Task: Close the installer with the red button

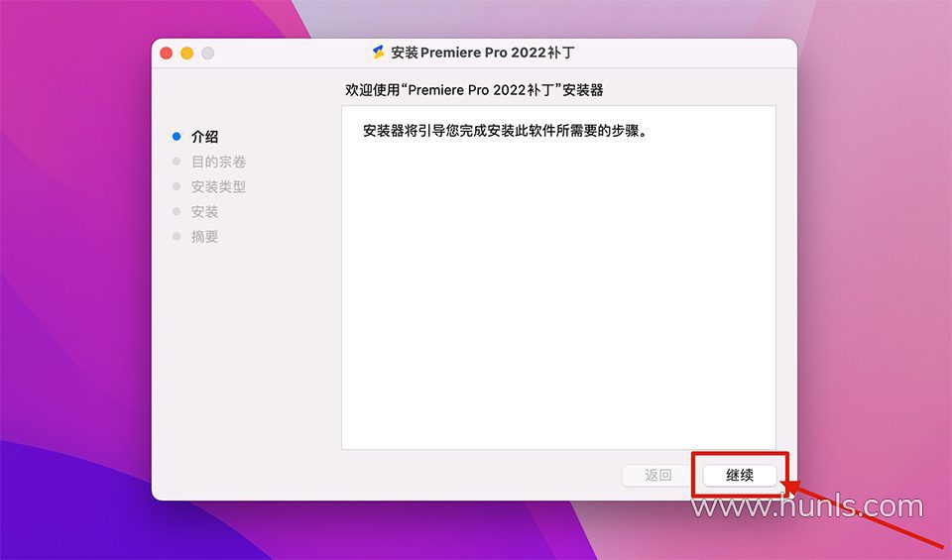Action: (x=167, y=54)
